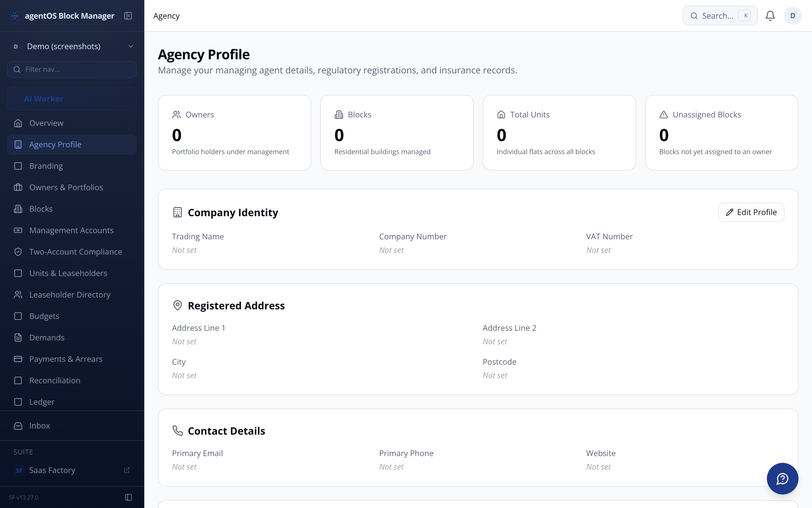
Task: Click Edit Profile button
Action: click(751, 212)
